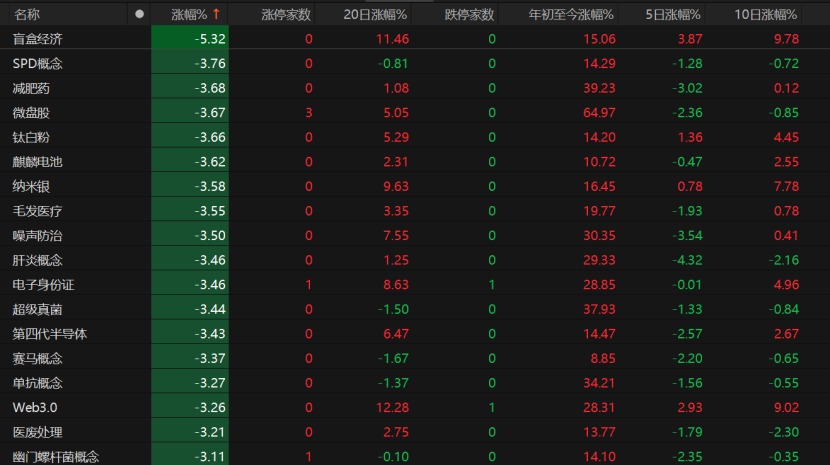Open the Web3.0 sector entry
The height and width of the screenshot is (465, 830).
[35, 407]
